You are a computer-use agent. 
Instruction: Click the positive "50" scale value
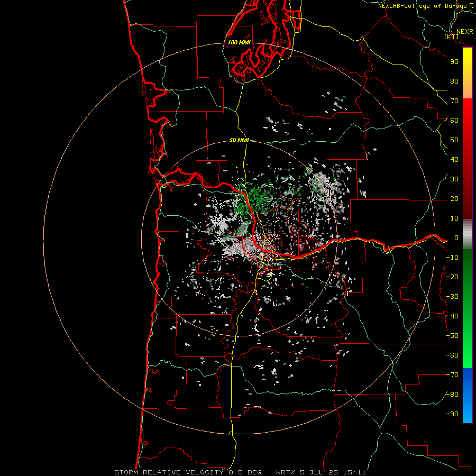[x=454, y=140]
